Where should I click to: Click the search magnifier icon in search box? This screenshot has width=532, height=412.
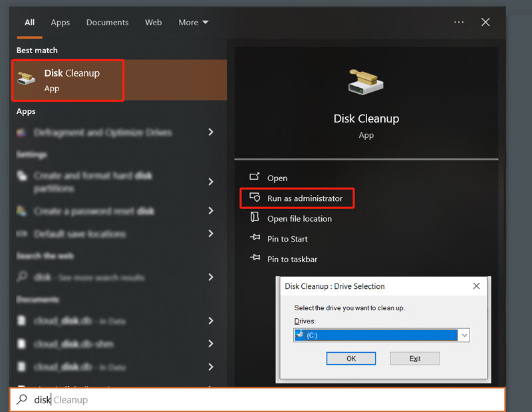point(22,399)
